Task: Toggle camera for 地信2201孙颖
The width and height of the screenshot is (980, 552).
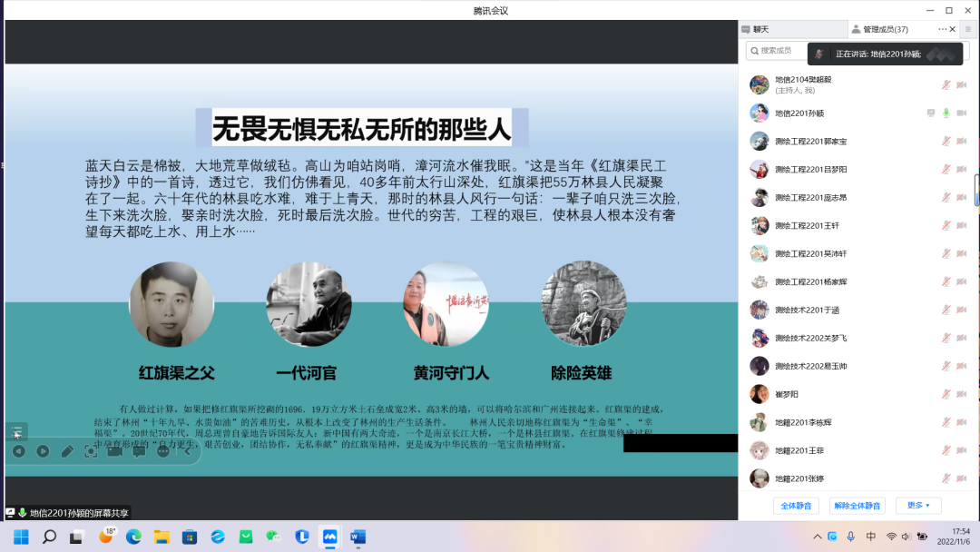Action: (x=962, y=113)
